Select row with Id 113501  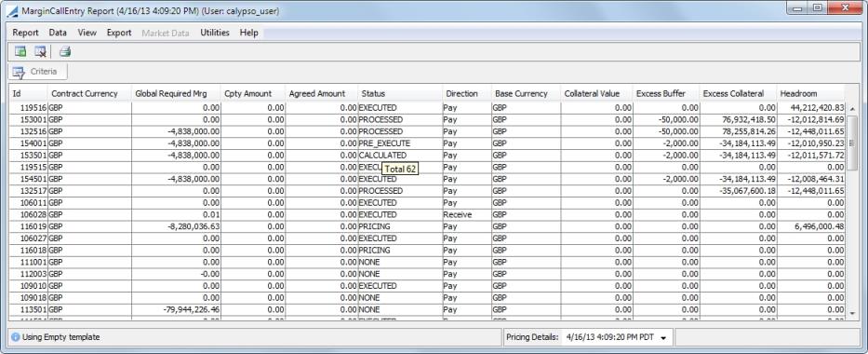click(x=427, y=309)
